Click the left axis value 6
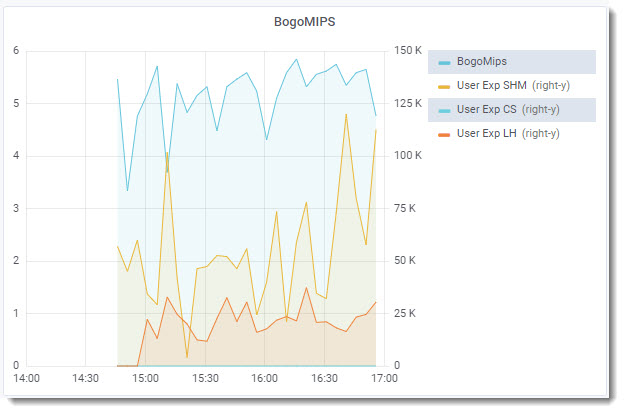 (x=16, y=51)
